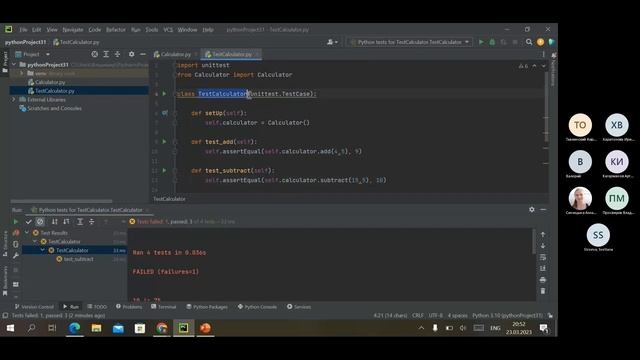Click the Python 3.10 interpreter in status bar
The image size is (640, 360).
tap(507, 316)
